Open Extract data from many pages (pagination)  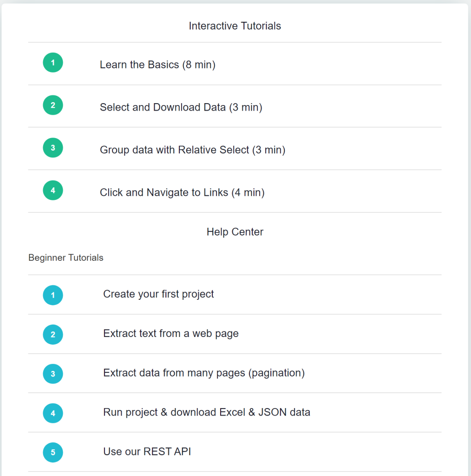click(204, 373)
